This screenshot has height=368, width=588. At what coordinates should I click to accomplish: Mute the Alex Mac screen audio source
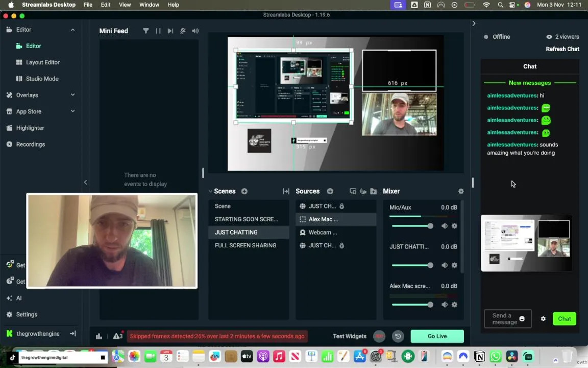pyautogui.click(x=445, y=305)
